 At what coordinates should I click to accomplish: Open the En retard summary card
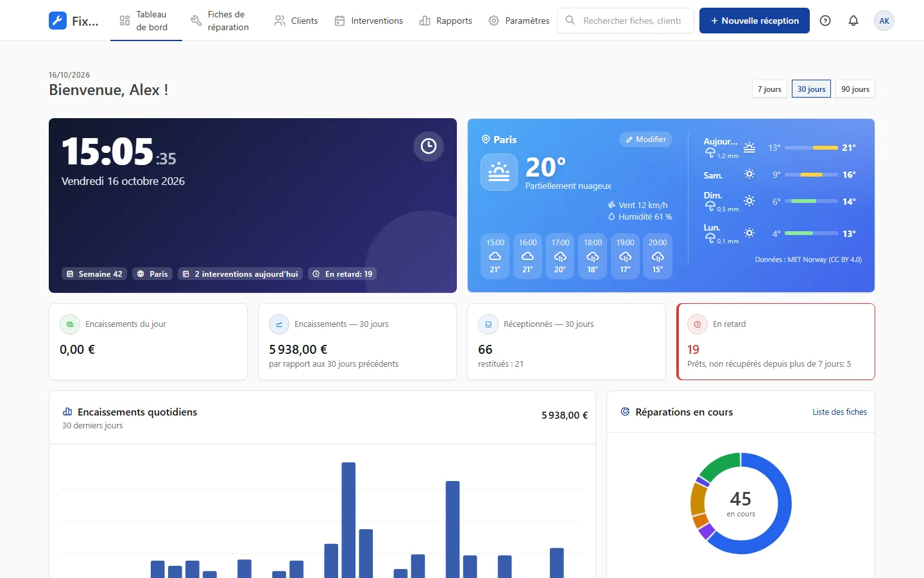tap(776, 342)
